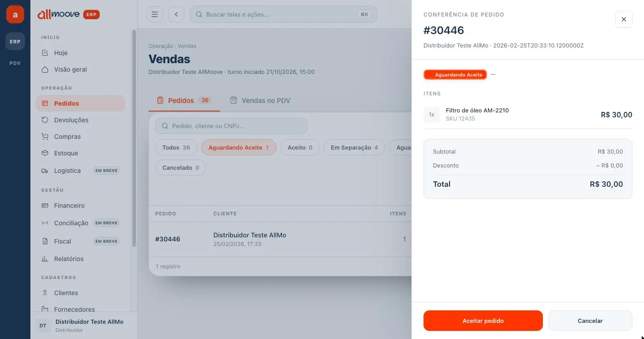Click the back chevron button
644x339 pixels.
(176, 14)
